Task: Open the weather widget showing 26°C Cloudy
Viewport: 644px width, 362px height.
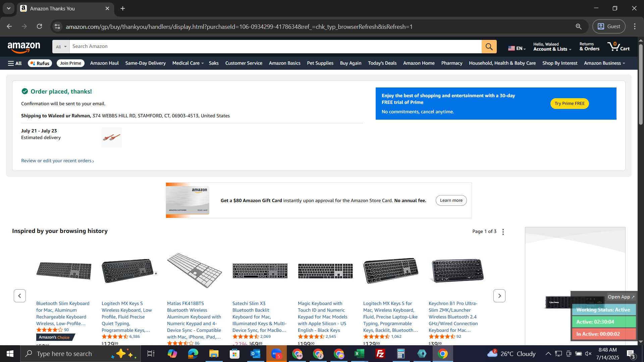Action: pyautogui.click(x=512, y=354)
